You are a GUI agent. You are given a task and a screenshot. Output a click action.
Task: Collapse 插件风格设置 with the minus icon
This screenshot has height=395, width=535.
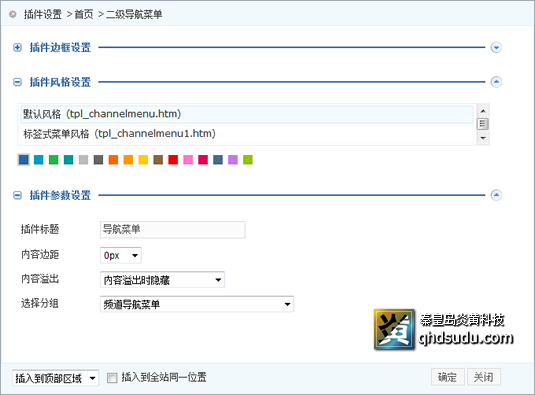click(17, 82)
